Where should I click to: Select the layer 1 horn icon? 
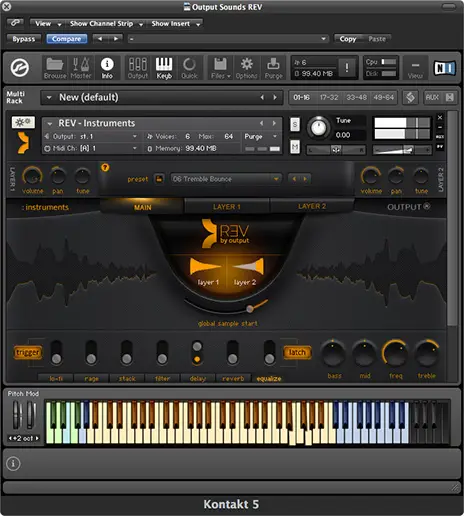tap(205, 267)
